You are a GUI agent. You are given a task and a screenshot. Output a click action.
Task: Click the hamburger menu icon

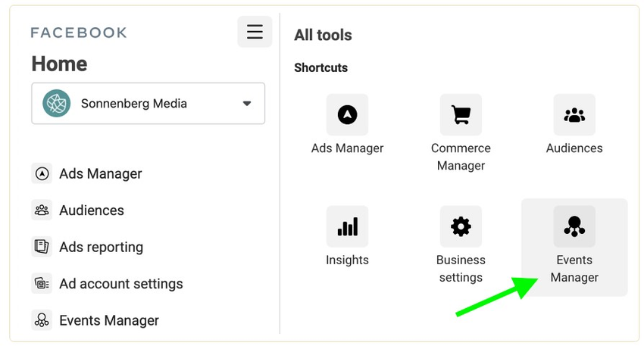click(x=255, y=32)
